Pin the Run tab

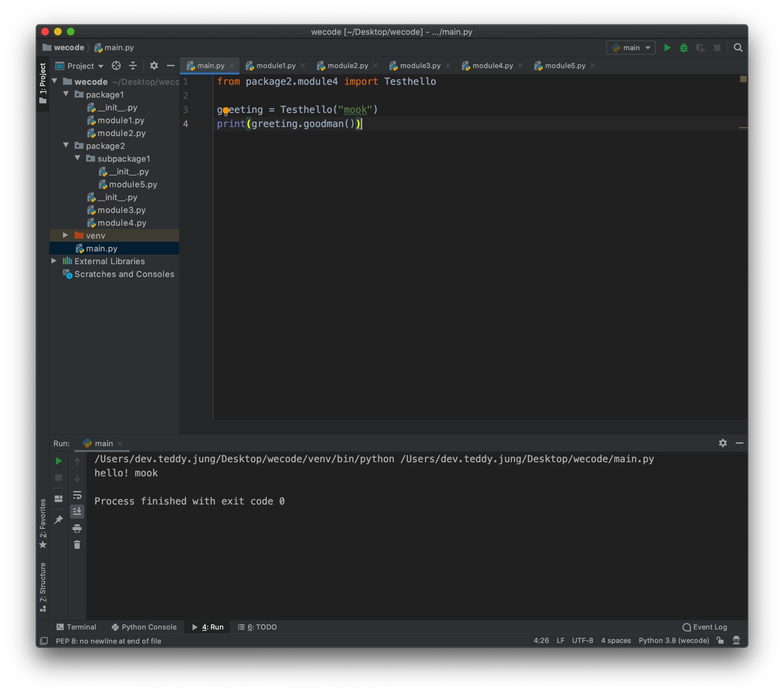point(58,519)
